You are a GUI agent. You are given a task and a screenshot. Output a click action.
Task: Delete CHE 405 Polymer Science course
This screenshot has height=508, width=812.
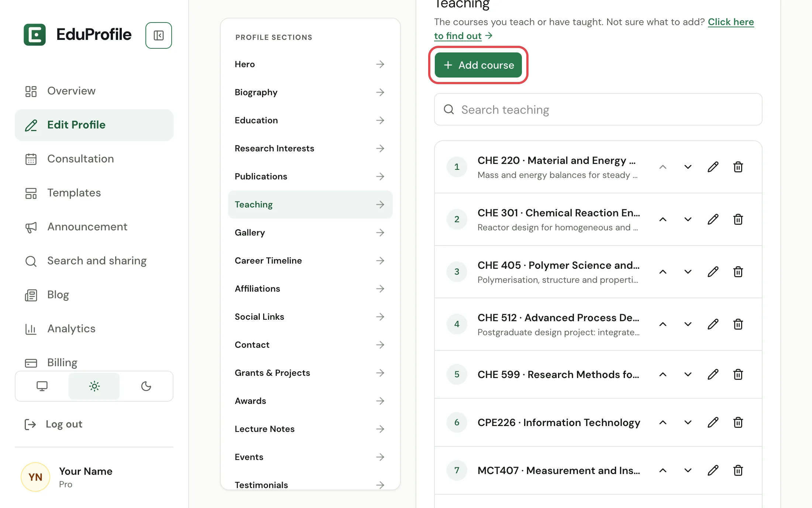point(738,272)
